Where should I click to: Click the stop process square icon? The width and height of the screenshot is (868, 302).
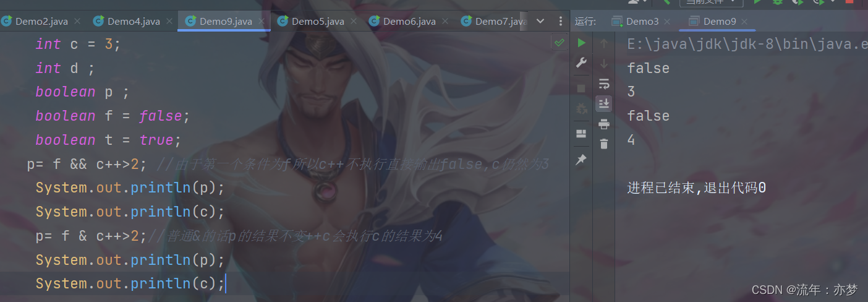[581, 88]
